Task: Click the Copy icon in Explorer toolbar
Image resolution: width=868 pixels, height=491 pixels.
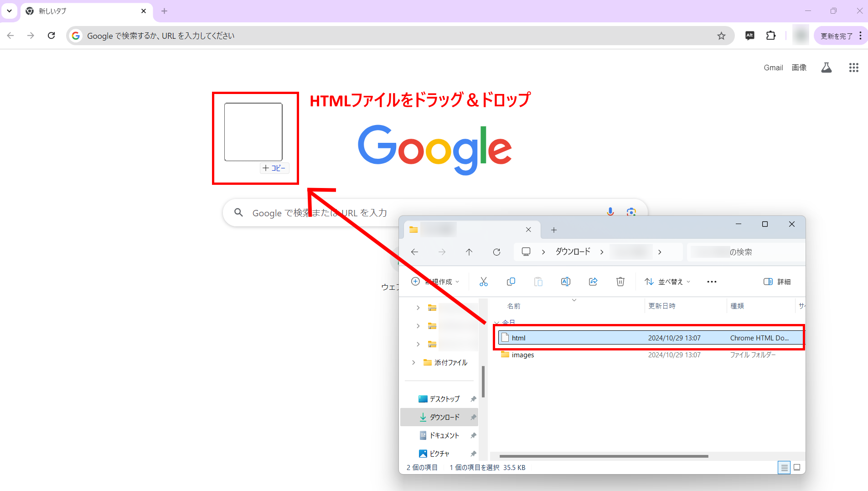Action: 511,282
